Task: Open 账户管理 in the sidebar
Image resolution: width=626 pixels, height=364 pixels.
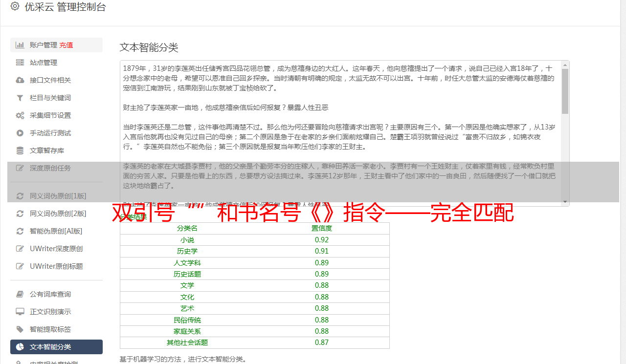Action: 56,45
